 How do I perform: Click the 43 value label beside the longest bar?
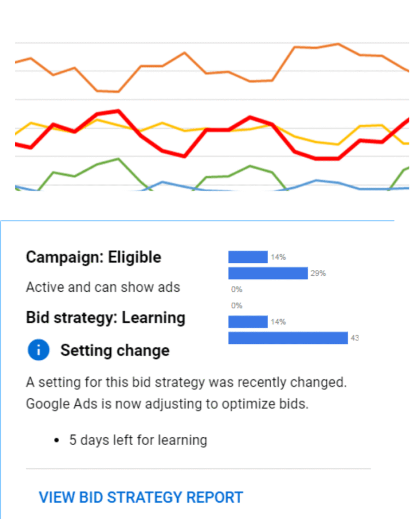point(355,338)
